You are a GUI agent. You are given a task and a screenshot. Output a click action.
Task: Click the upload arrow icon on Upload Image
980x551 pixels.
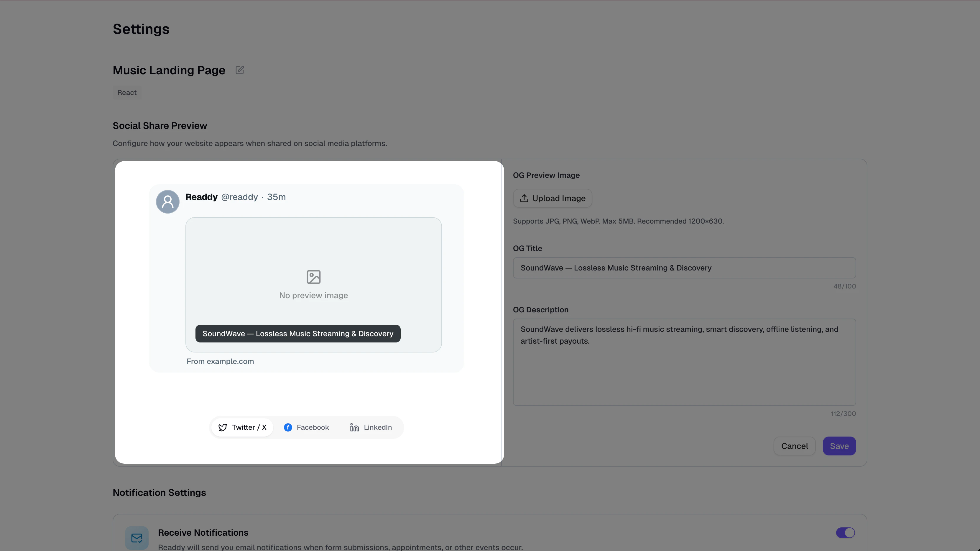pos(524,198)
